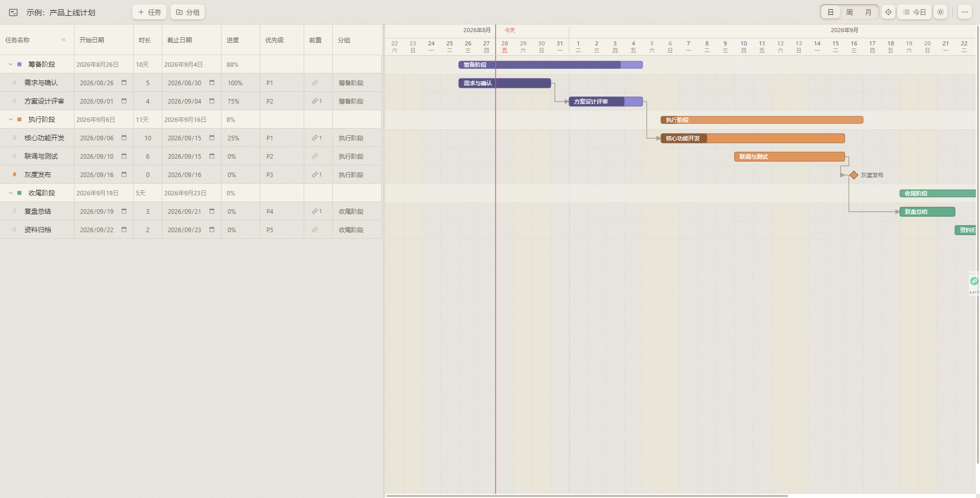Toggle light theme sun icon
980x498 pixels.
[x=940, y=12]
